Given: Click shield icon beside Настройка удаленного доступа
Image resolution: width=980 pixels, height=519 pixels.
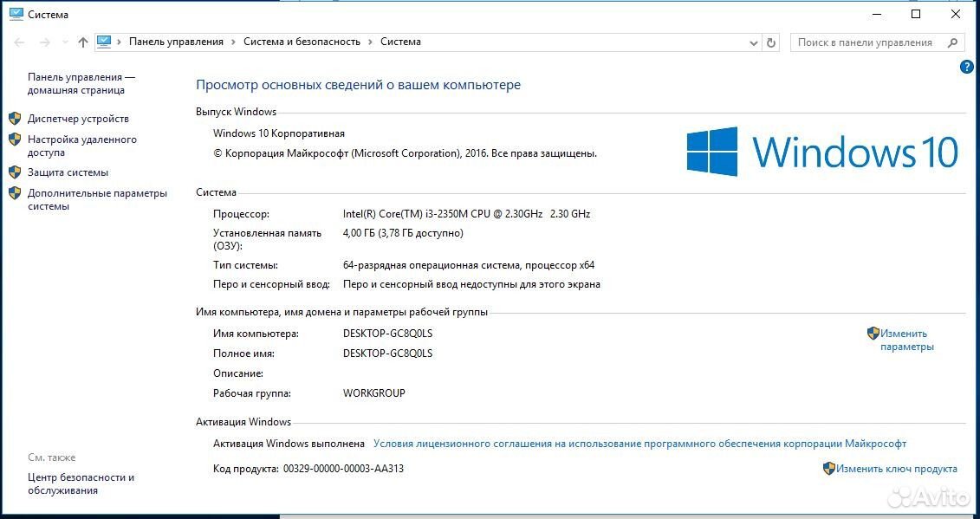Looking at the screenshot, I should click(15, 139).
